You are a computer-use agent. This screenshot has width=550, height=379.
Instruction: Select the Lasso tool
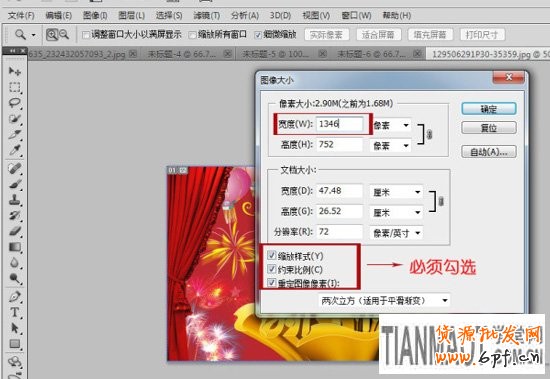tap(14, 103)
